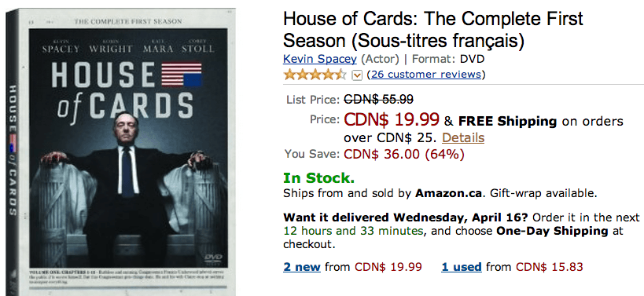Click the product title House of Cards
644x296 pixels.
[x=433, y=30]
